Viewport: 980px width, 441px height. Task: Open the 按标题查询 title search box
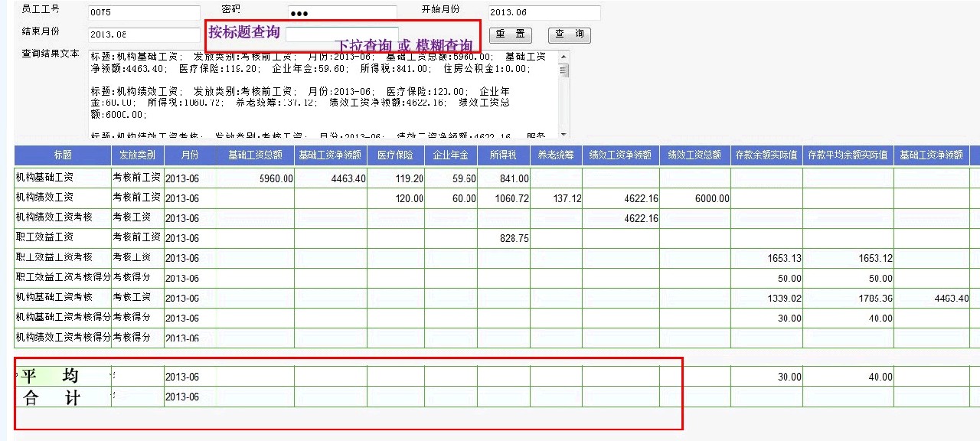341,34
